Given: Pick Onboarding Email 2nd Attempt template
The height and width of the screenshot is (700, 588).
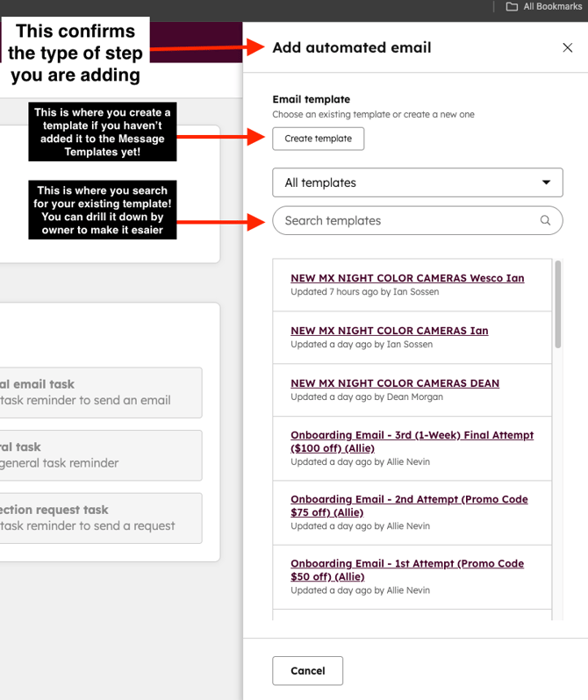Looking at the screenshot, I should click(409, 505).
